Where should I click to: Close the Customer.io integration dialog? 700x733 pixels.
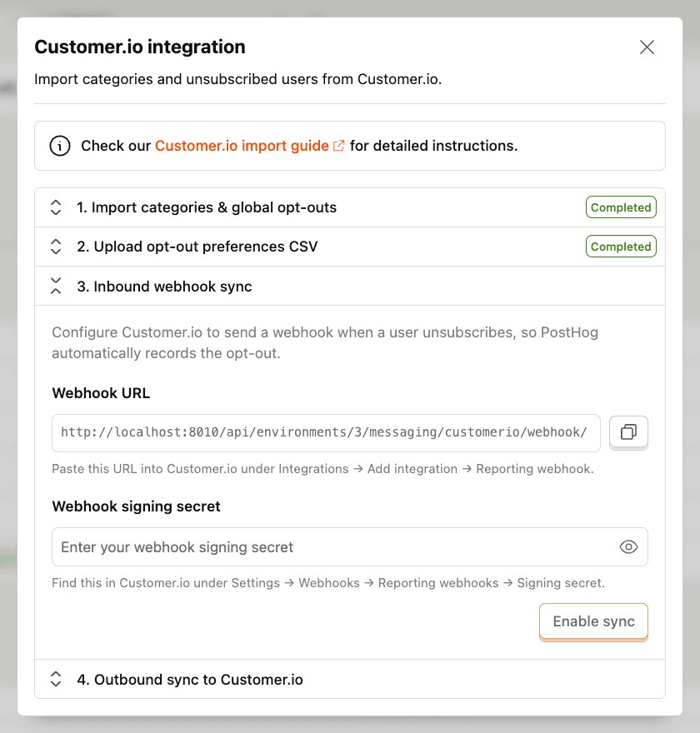pos(647,47)
